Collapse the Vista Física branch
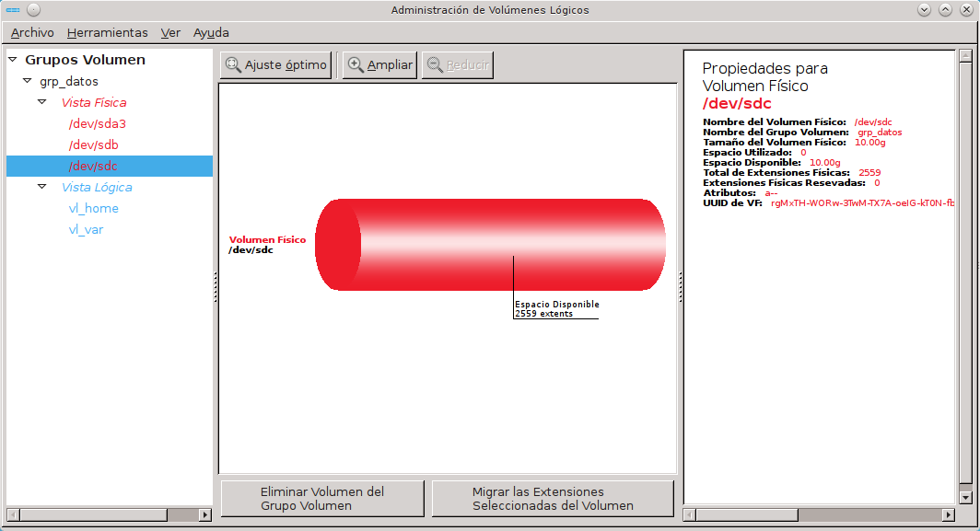Viewport: 980px width, 531px height. (x=42, y=102)
